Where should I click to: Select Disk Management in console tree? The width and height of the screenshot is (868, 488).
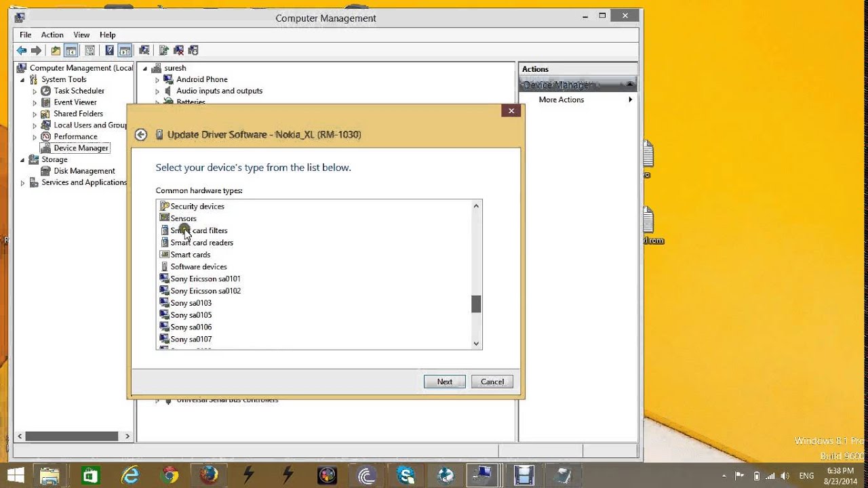(84, 171)
